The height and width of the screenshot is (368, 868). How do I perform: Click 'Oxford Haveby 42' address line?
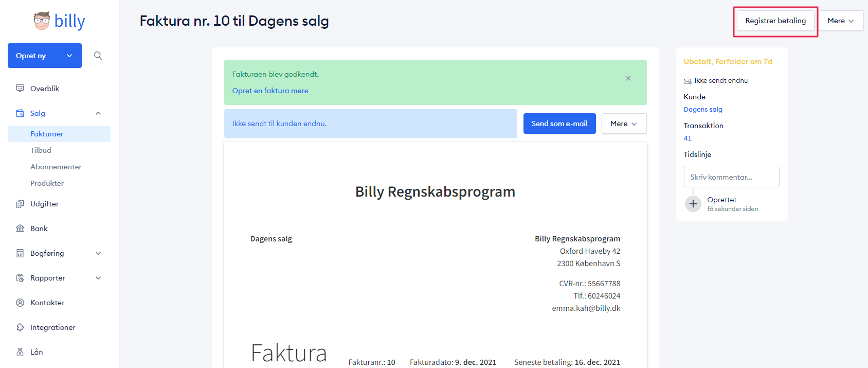click(590, 251)
